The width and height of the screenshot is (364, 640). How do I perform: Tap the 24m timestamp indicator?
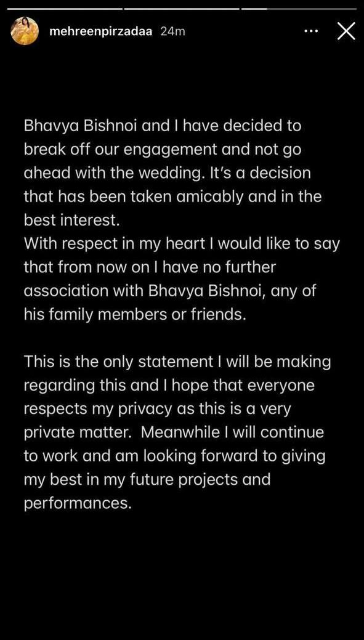coord(172,31)
